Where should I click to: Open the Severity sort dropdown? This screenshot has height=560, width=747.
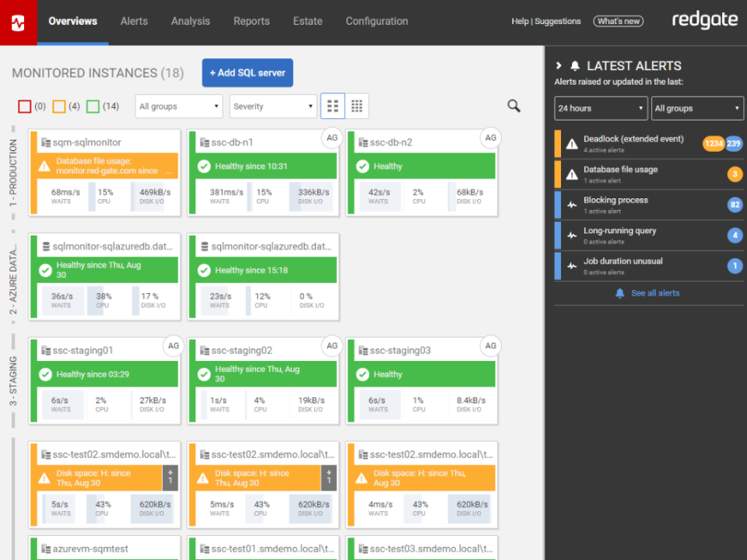[272, 106]
